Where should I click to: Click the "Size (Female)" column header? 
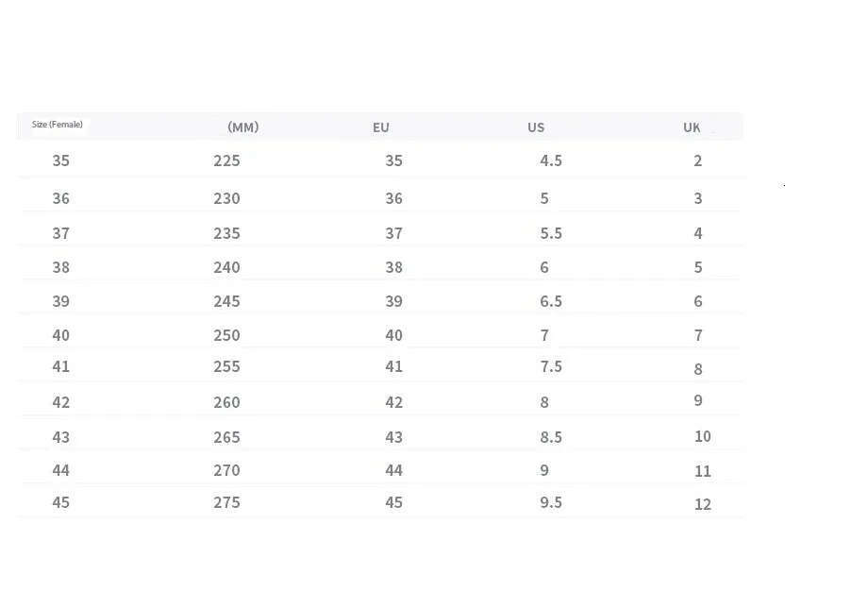coord(58,125)
